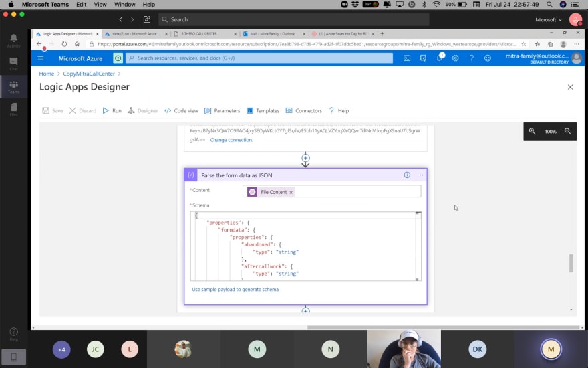Switch to the Azure Saves the Day tab
Viewport: 588px width, 368px height.
pyautogui.click(x=343, y=34)
